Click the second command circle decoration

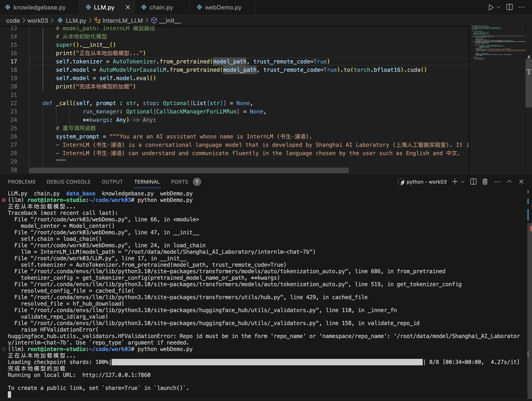point(4,349)
